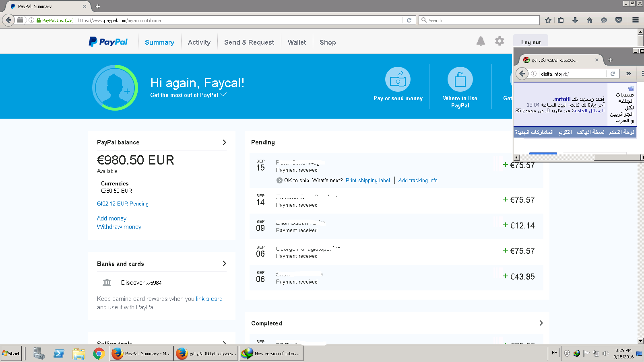Open Windows Explorer folder in taskbar
This screenshot has width=644, height=362.
click(79, 354)
